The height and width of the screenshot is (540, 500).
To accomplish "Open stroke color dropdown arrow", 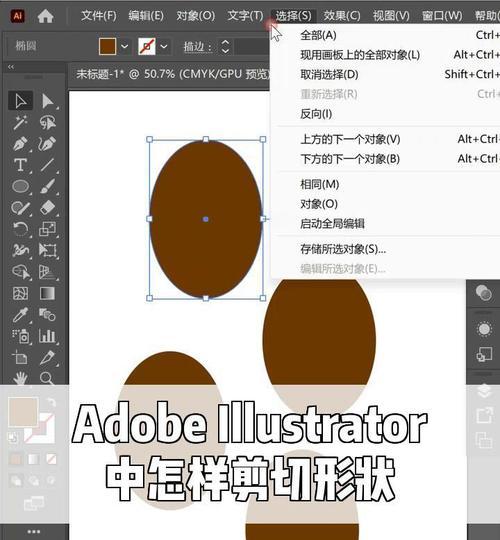I will [x=164, y=46].
